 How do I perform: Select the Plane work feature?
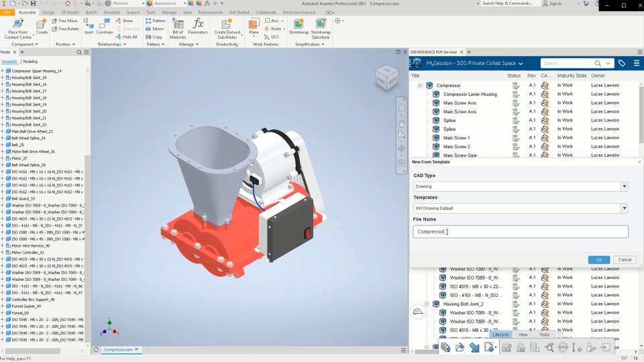[x=254, y=26]
